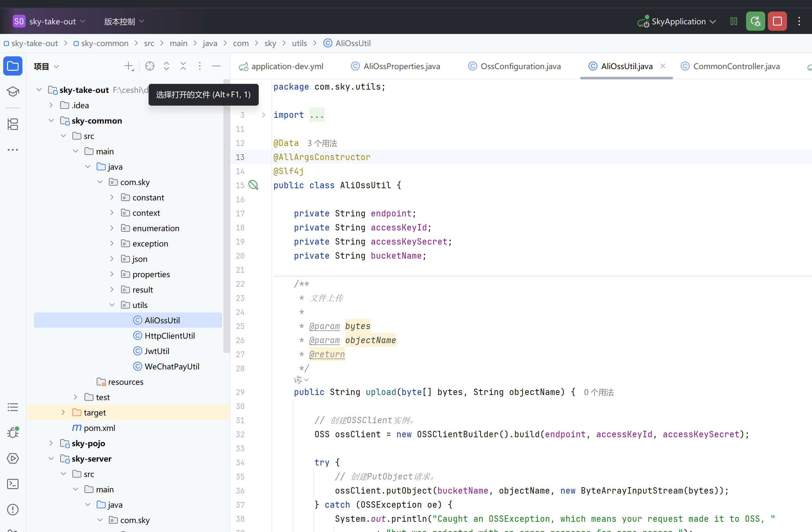Image resolution: width=812 pixels, height=532 pixels.
Task: Click utils in the breadcrumb
Action: pyautogui.click(x=299, y=43)
